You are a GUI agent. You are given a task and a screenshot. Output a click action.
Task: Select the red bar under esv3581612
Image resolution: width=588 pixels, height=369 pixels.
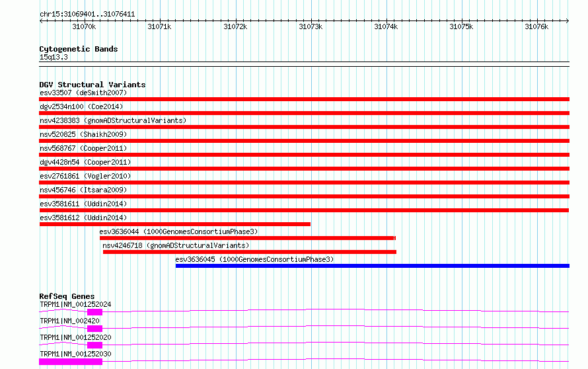coord(175,224)
